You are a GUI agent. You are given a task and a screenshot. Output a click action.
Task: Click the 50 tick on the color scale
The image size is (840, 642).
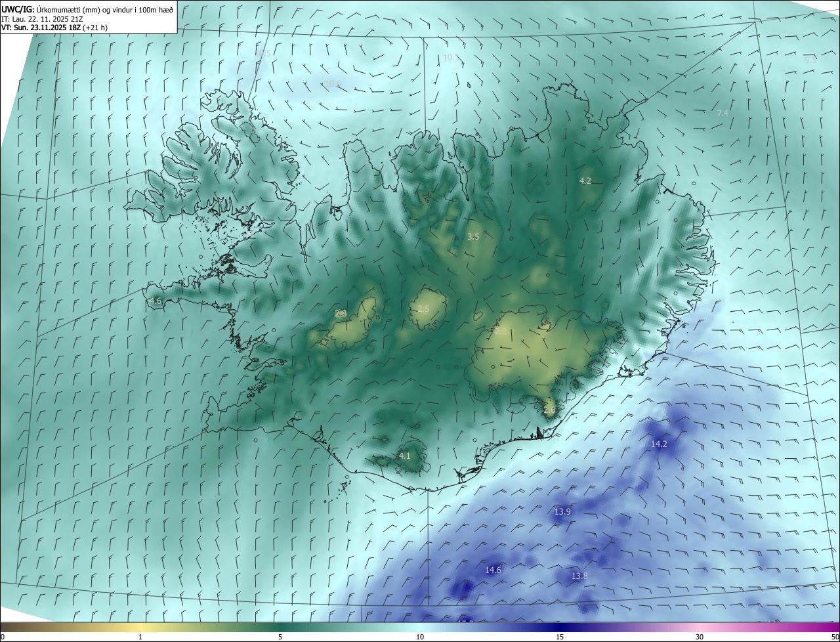(835, 637)
